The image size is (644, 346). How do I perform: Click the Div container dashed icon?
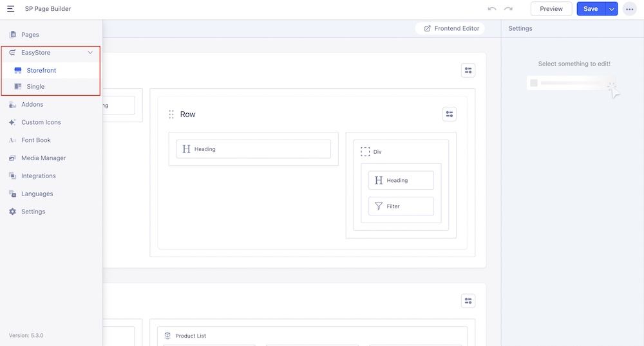365,152
